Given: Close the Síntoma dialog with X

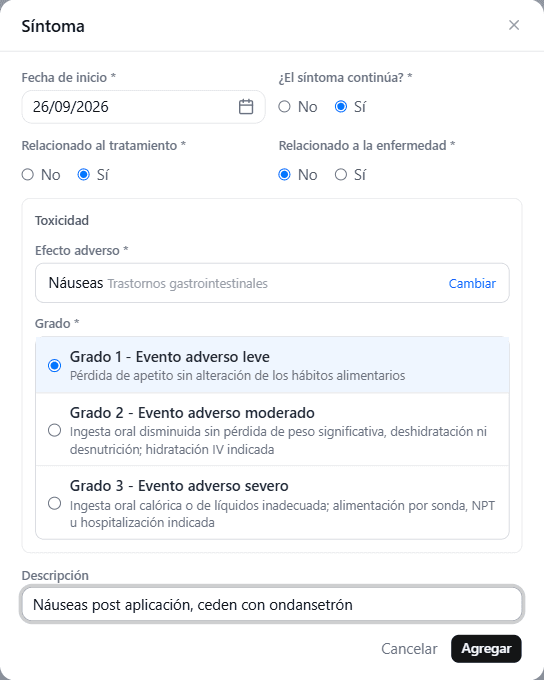Looking at the screenshot, I should (514, 25).
